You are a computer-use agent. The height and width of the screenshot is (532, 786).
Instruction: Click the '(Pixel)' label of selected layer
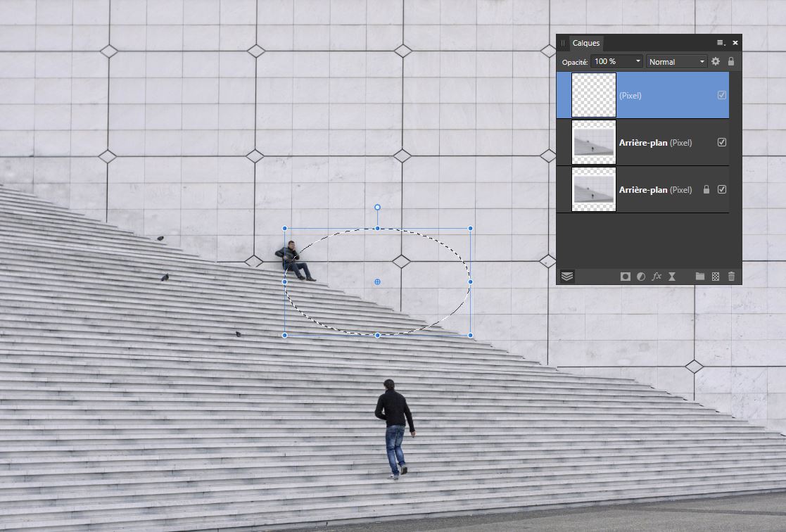(x=630, y=95)
